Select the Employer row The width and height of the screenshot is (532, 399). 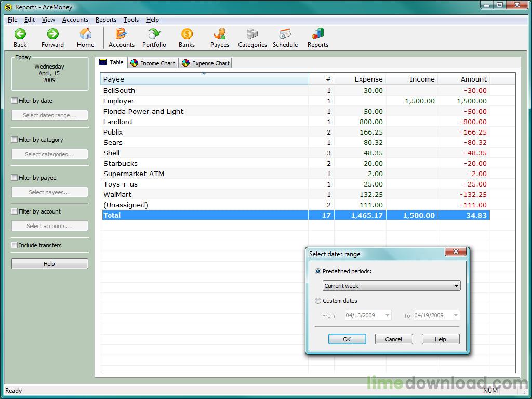(296, 101)
